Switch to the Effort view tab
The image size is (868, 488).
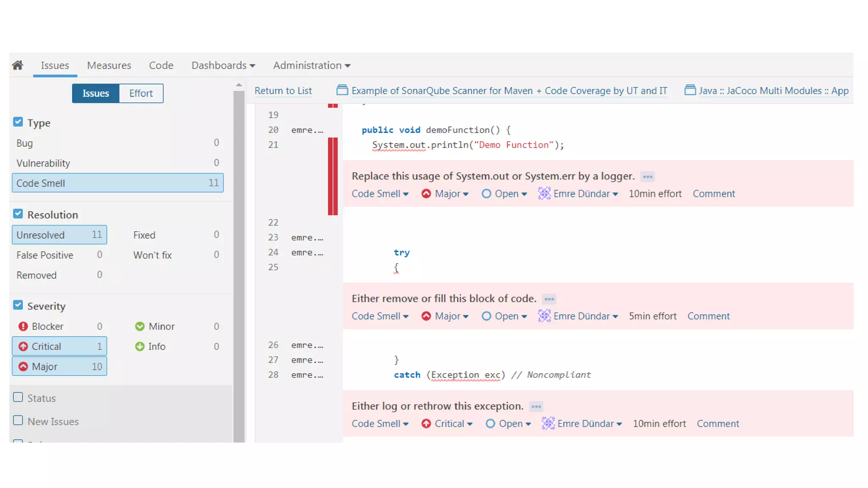141,93
